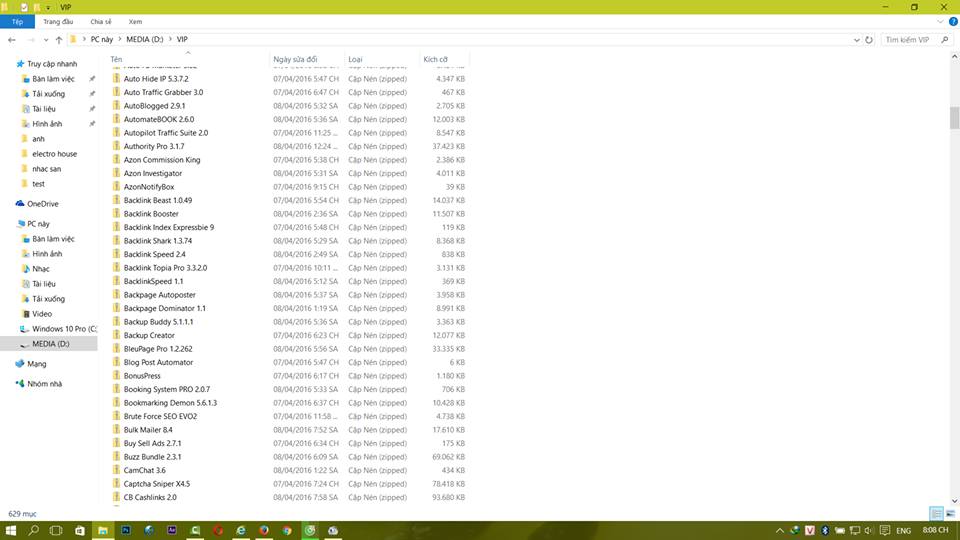
Task: Open Windows 10 Pro (C:) drive
Action: tap(64, 329)
